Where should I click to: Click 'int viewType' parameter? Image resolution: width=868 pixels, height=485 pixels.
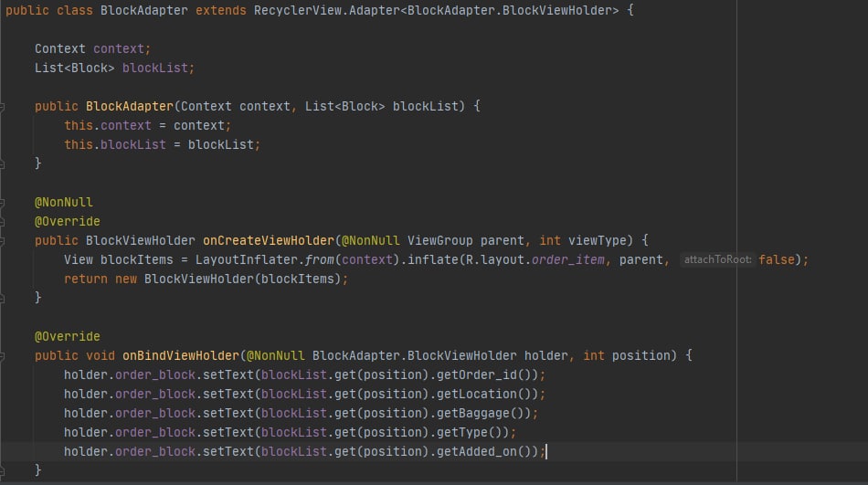583,241
